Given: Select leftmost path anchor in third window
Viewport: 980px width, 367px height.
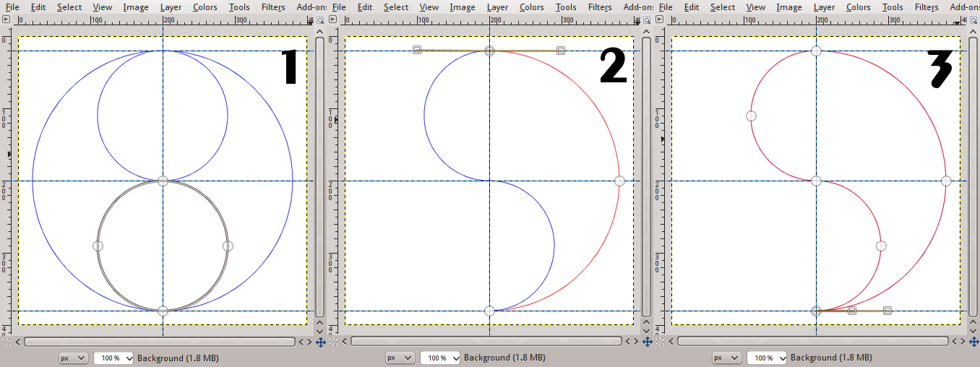Looking at the screenshot, I should click(751, 116).
